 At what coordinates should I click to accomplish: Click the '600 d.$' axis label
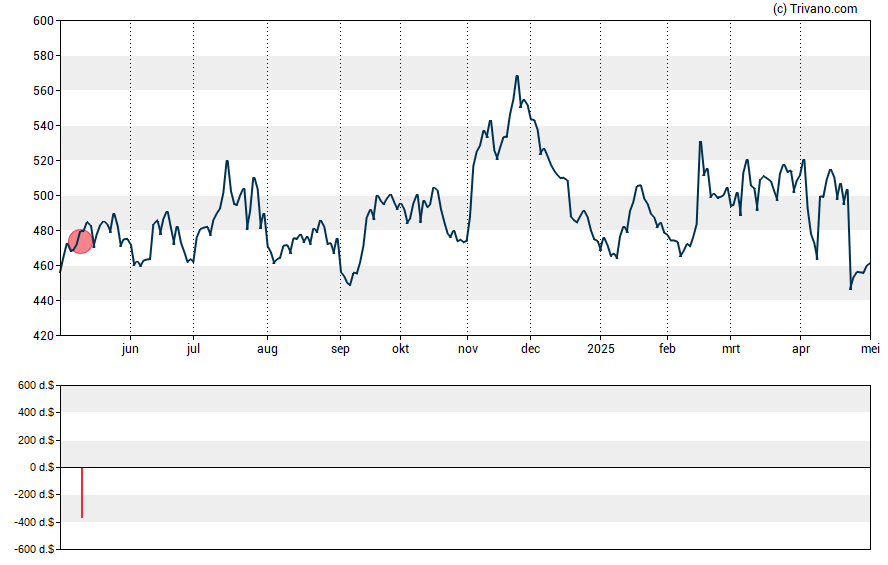36,386
